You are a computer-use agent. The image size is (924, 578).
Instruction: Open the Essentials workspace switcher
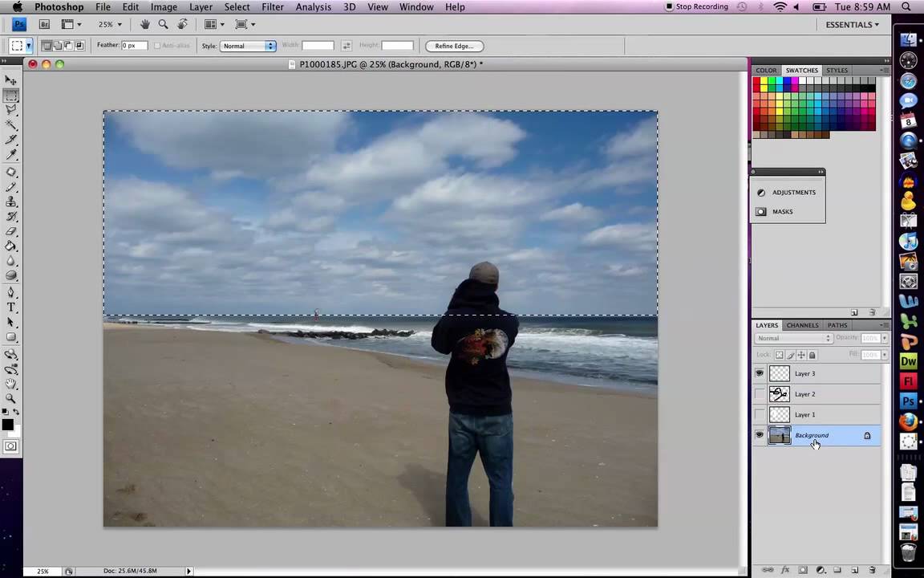click(852, 24)
